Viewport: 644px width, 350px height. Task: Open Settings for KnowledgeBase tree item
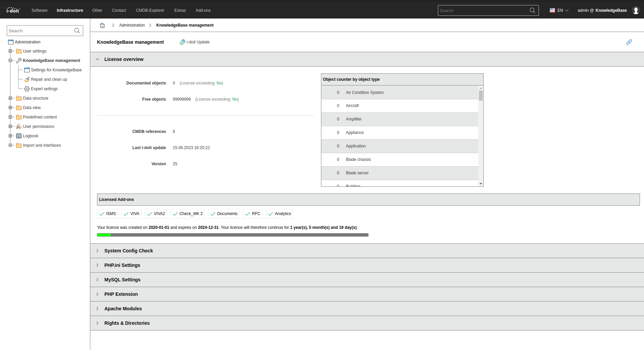(x=56, y=70)
